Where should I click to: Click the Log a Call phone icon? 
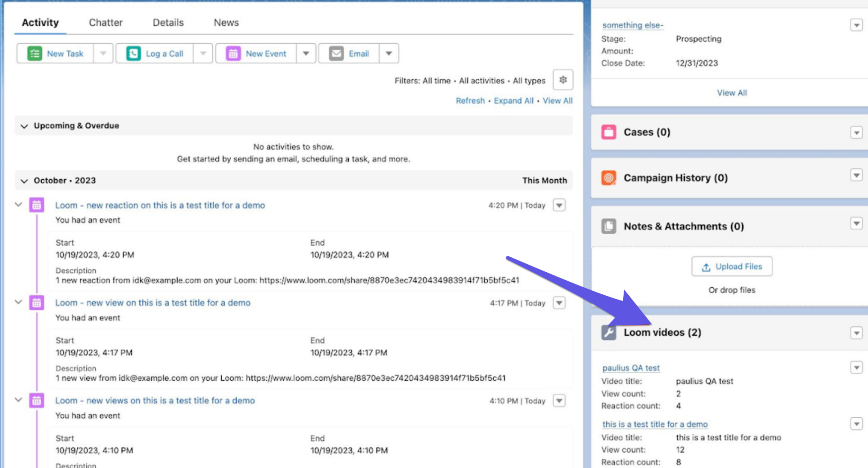134,54
